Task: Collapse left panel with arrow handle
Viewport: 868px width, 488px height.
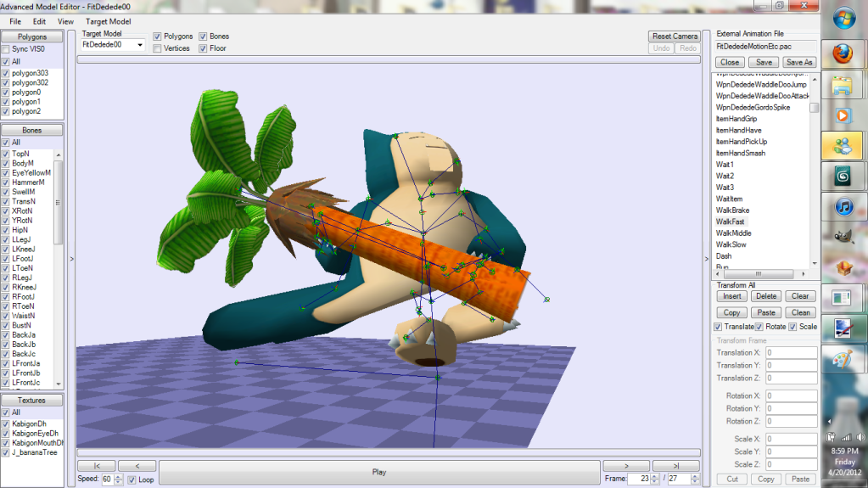Action: coord(71,259)
